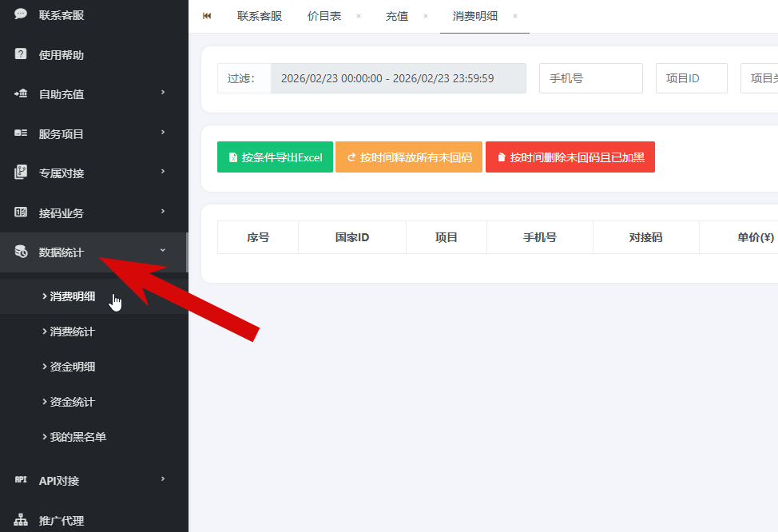The width and height of the screenshot is (778, 532).
Task: Switch to the 联系客服 tab
Action: tap(260, 17)
